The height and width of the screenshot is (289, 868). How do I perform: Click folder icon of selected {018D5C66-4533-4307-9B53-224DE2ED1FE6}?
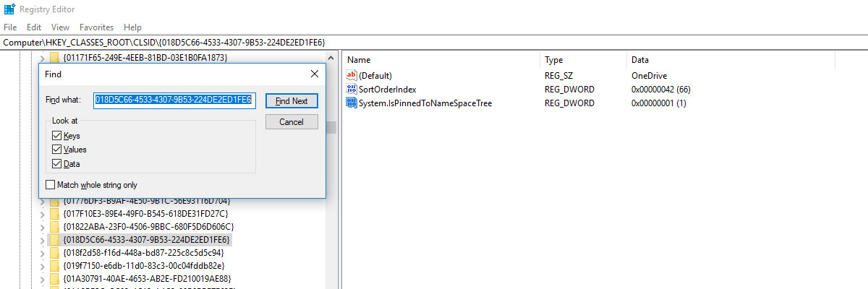click(x=55, y=240)
